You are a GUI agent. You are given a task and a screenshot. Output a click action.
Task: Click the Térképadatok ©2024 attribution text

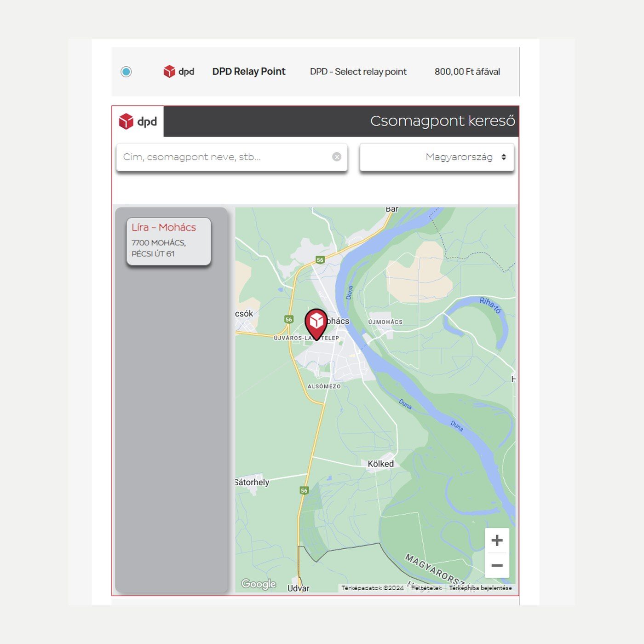click(373, 588)
